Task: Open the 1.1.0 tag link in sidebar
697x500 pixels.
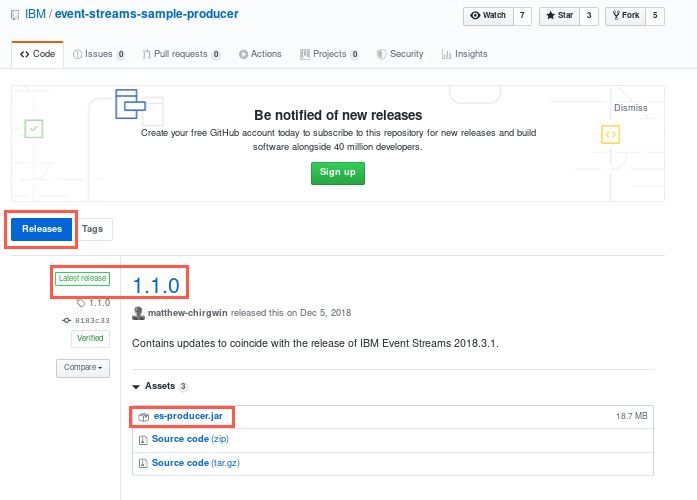Action: [99, 303]
